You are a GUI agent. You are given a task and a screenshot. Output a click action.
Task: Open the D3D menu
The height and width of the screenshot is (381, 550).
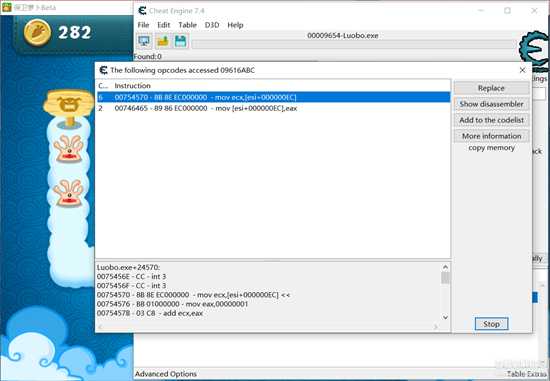[x=212, y=25]
